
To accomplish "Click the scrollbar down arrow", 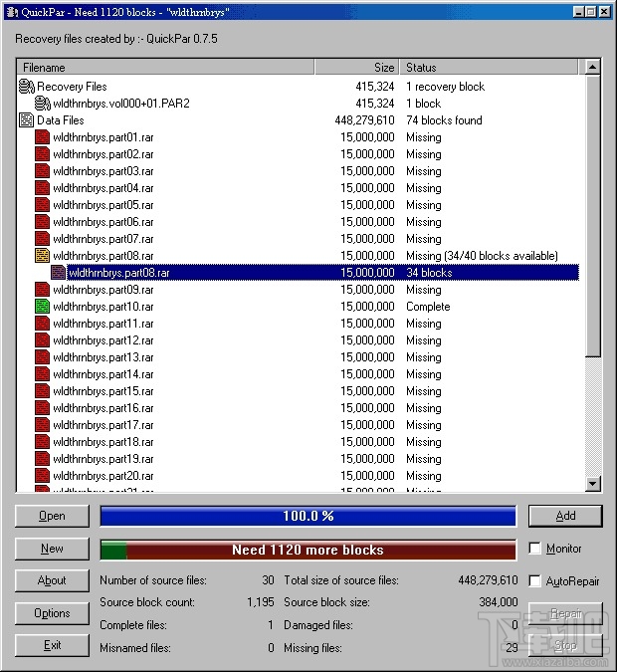I will coord(593,484).
